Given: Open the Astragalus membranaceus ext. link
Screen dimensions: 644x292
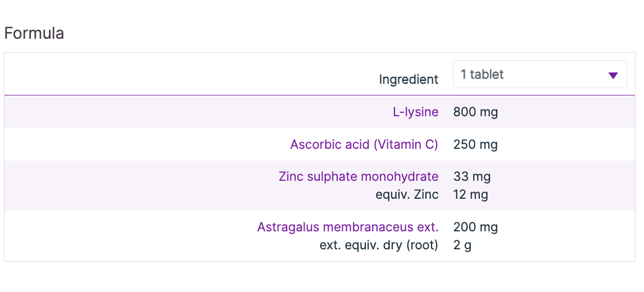Looking at the screenshot, I should click(347, 227).
